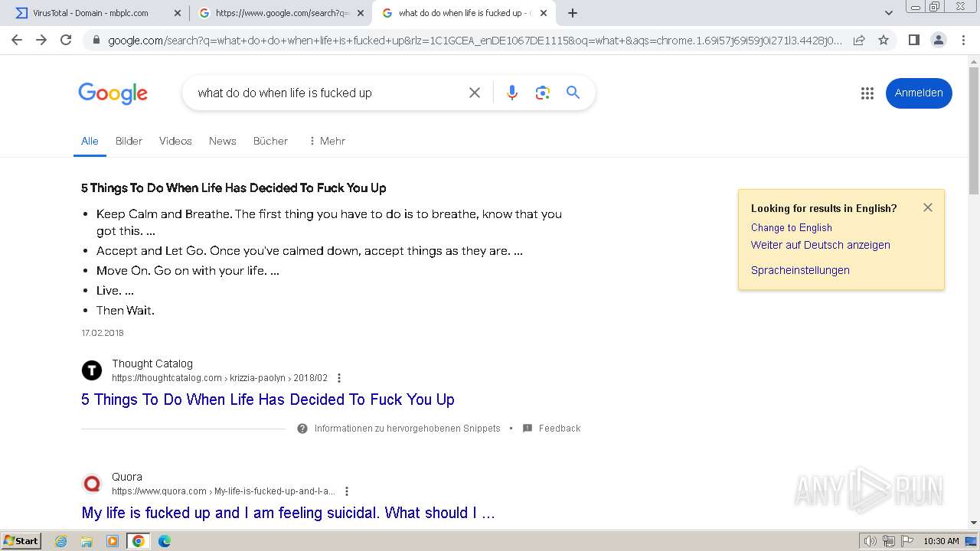Go to the Google logo homepage

(x=113, y=93)
